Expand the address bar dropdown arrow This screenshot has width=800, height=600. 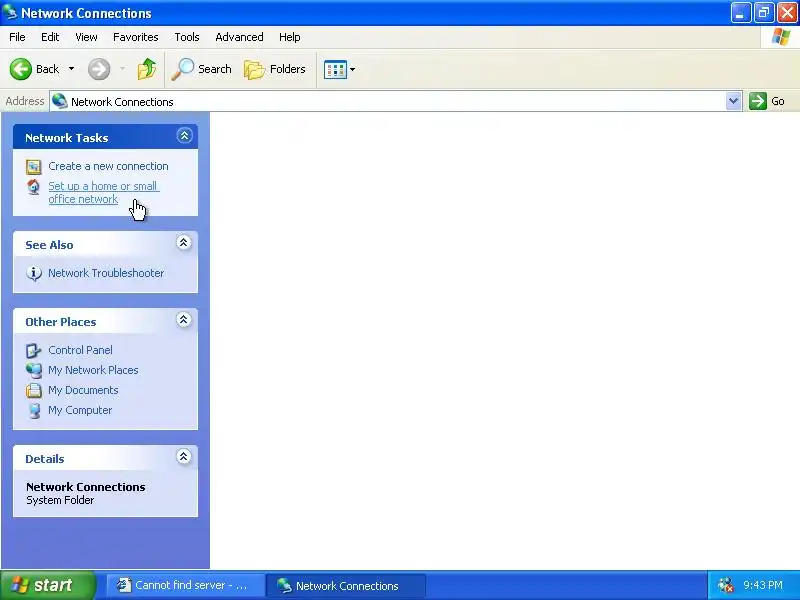coord(733,101)
